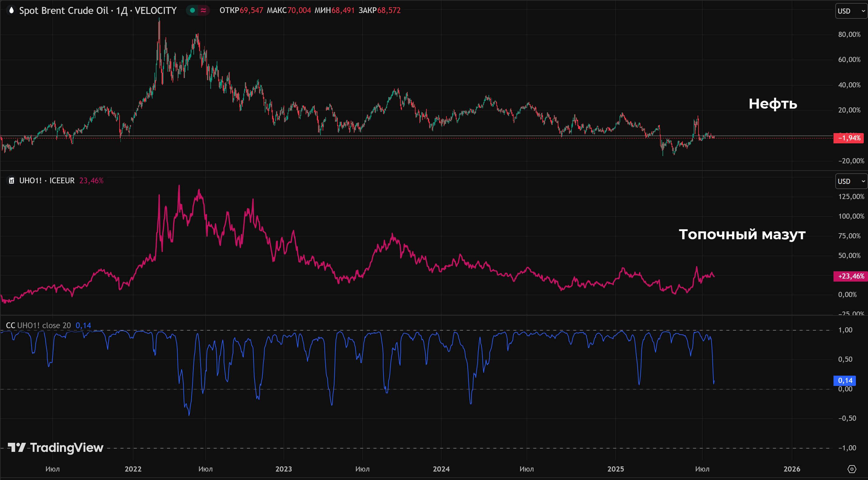
Task: Click UHO1! · ICEEUR legend label
Action: (47, 181)
